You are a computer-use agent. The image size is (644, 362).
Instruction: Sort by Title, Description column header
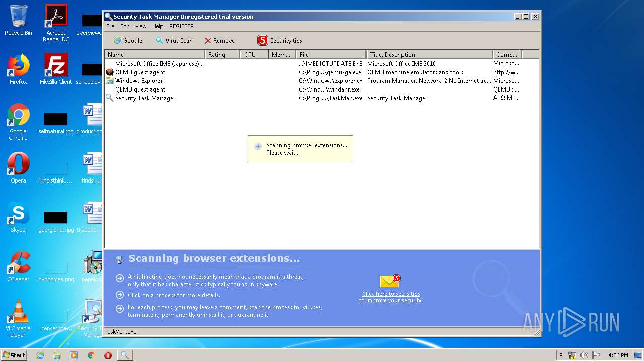[x=430, y=54]
